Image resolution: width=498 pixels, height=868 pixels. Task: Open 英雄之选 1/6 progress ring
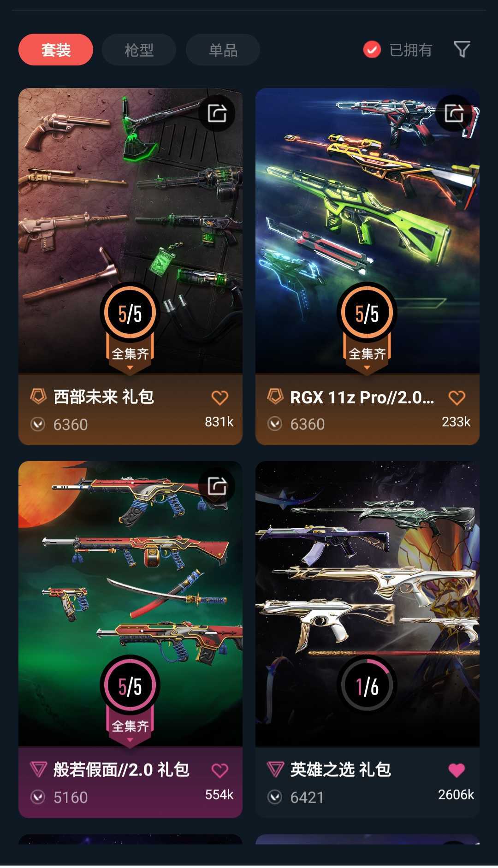(x=367, y=685)
